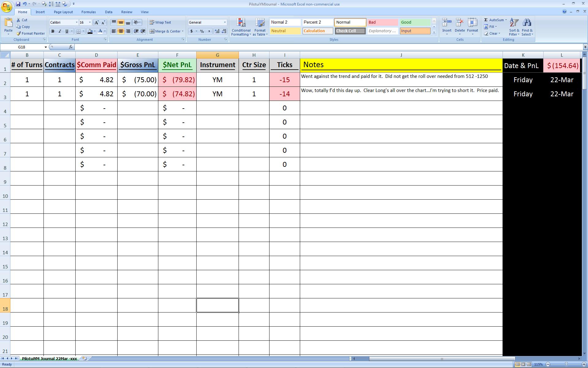Open the font size dropdown
The width and height of the screenshot is (588, 368).
click(x=90, y=22)
